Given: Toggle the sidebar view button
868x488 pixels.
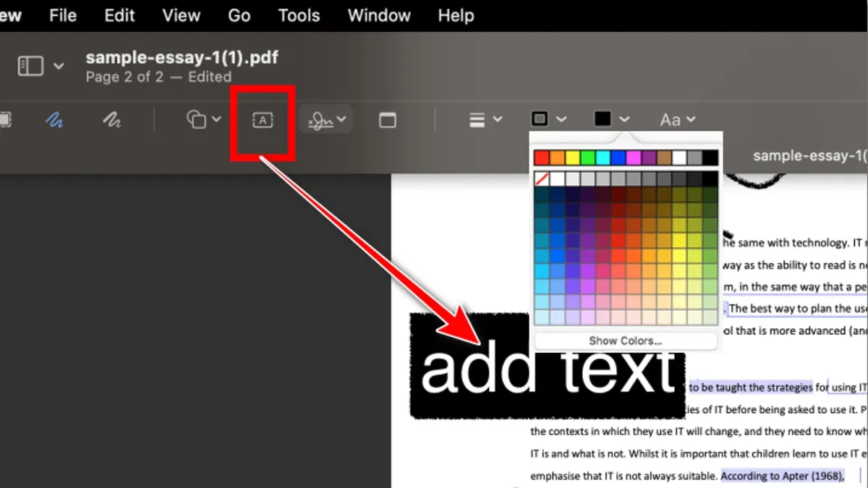Looking at the screenshot, I should 31,67.
